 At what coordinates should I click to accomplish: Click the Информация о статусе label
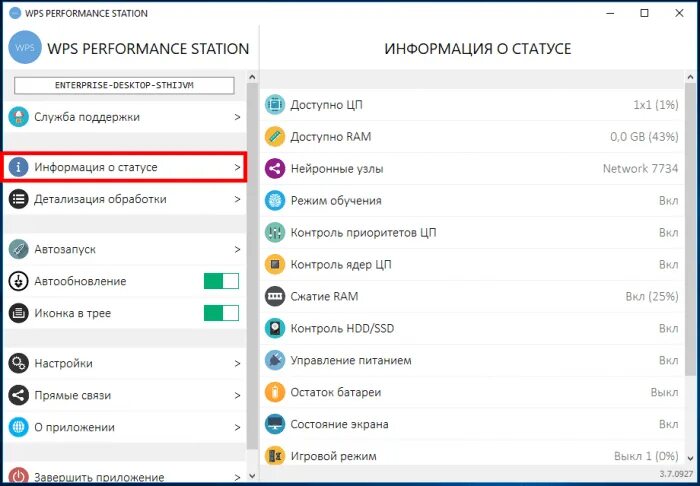(x=96, y=167)
